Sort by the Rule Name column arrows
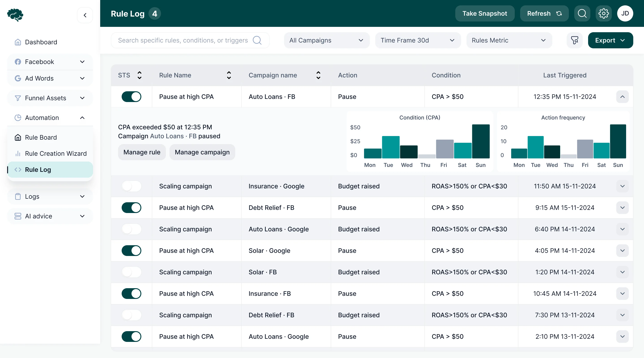The height and width of the screenshot is (358, 644). [229, 75]
